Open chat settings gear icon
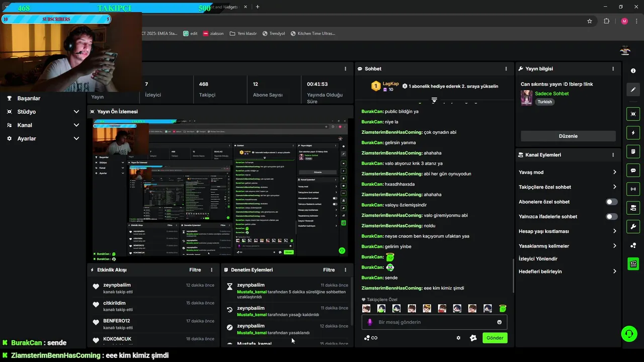Image resolution: width=644 pixels, height=362 pixels. [x=458, y=338]
